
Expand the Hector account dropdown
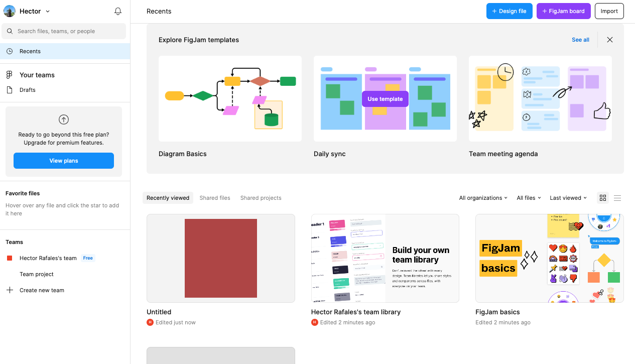(x=48, y=11)
